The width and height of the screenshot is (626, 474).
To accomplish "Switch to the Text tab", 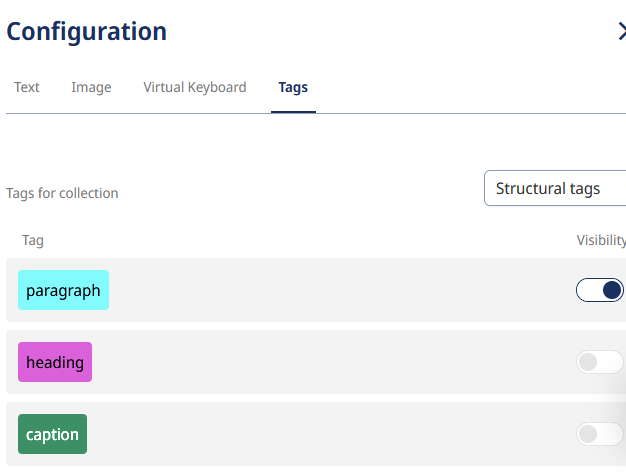I will coord(27,88).
